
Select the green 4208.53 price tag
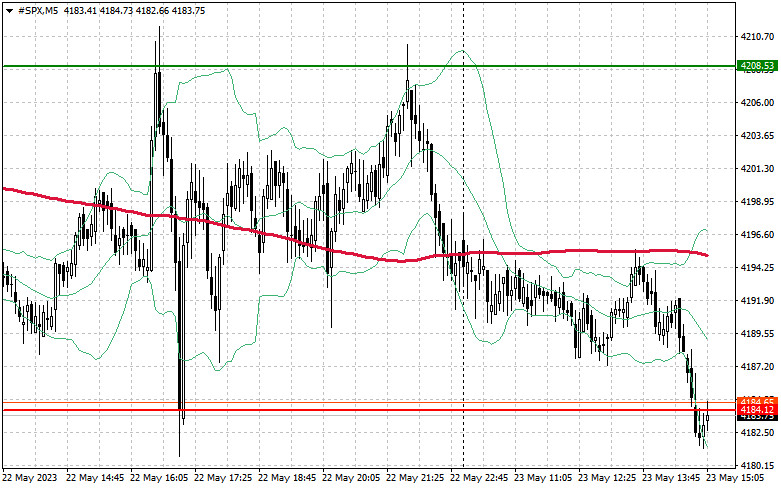757,66
